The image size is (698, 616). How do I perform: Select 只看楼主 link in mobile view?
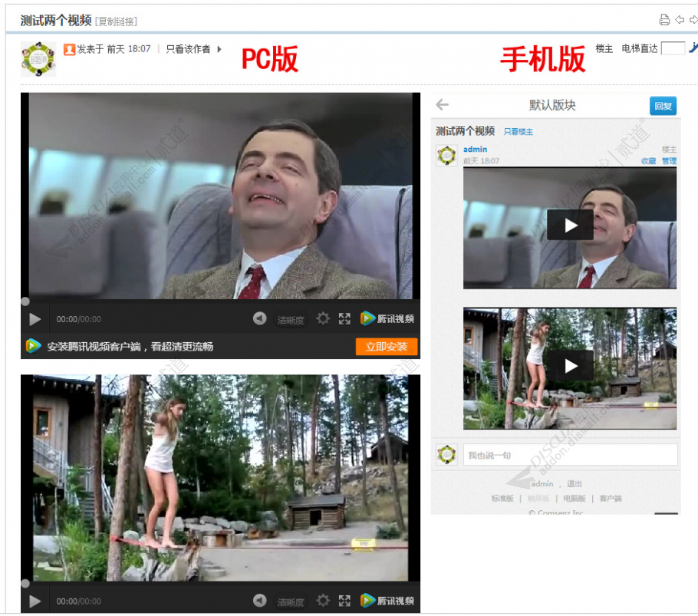pos(519,132)
